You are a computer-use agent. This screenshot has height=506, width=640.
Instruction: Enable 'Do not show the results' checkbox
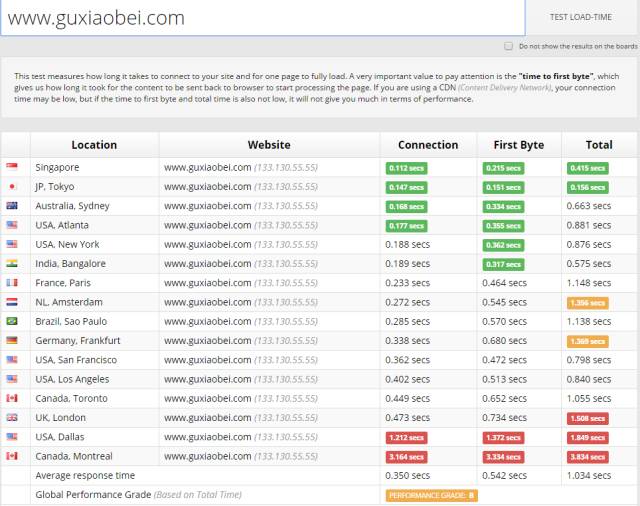pyautogui.click(x=508, y=46)
